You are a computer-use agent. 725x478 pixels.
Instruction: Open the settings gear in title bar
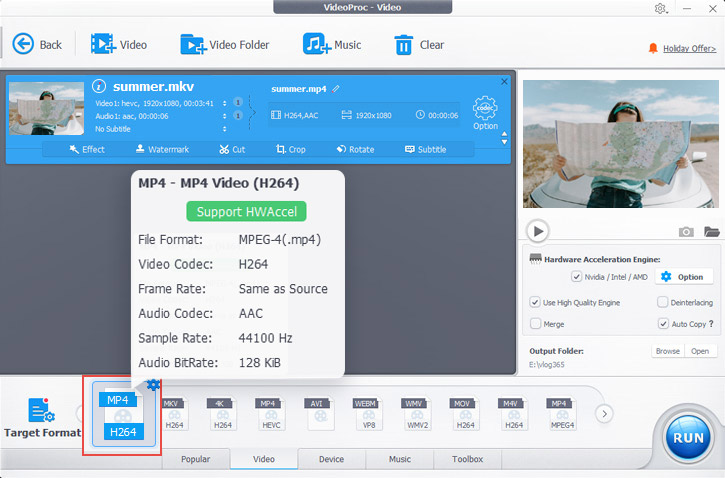(x=660, y=8)
